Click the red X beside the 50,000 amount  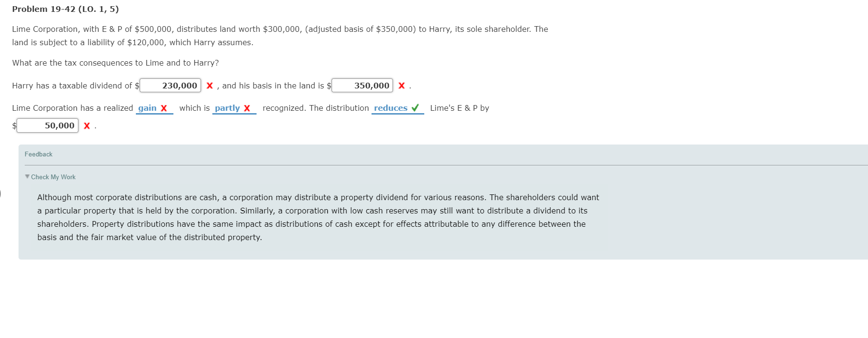tap(86, 126)
